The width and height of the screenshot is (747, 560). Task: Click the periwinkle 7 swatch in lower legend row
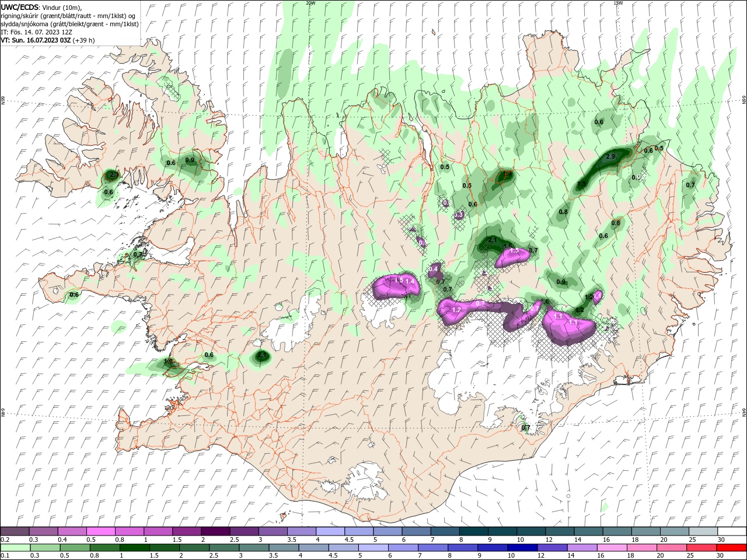[432, 548]
